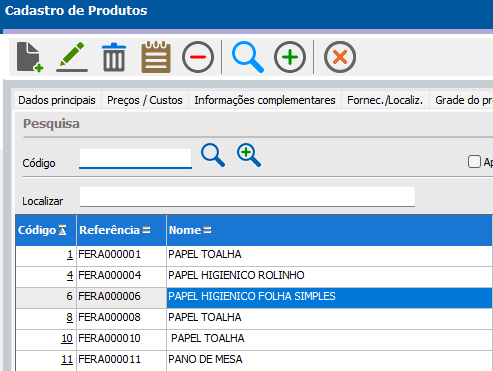
Task: Open the Referência column filter icon
Action: pyautogui.click(x=146, y=230)
